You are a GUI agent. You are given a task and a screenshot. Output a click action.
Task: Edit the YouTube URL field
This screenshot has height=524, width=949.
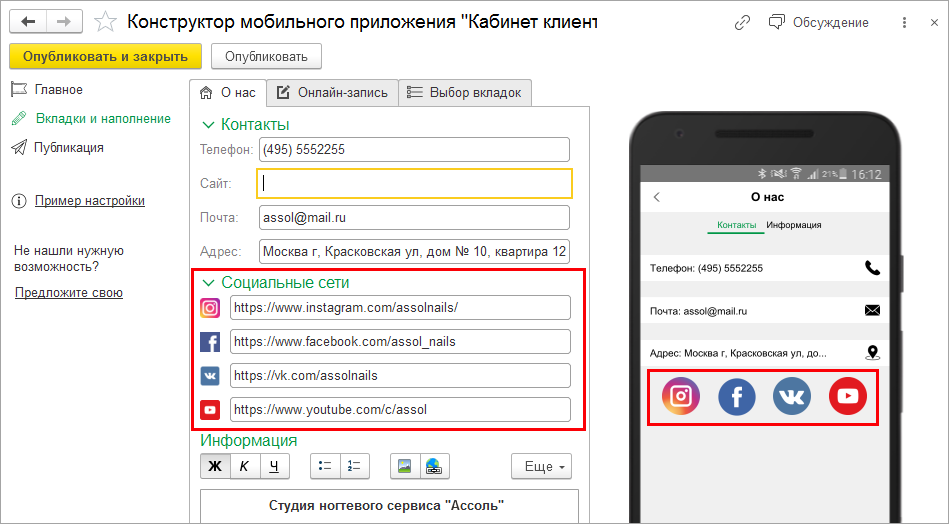(x=400, y=409)
